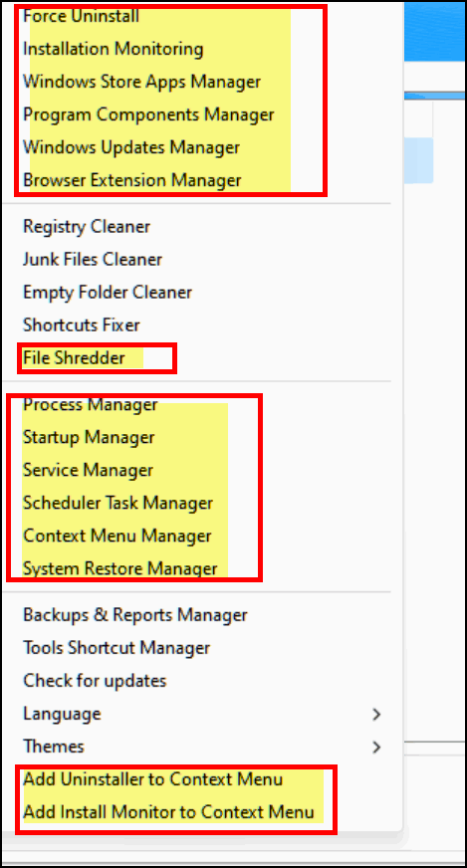Open System Restore Manager
467x868 pixels.
[x=120, y=568]
